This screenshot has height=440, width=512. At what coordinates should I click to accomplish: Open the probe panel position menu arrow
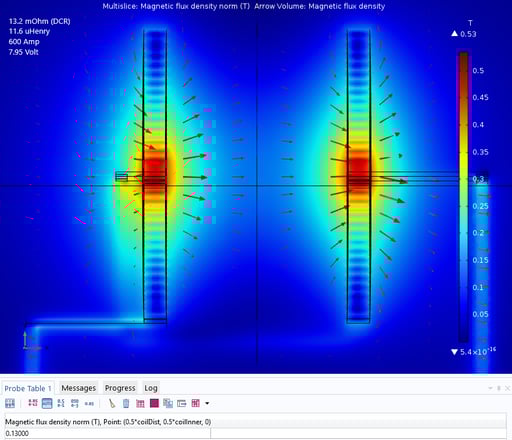coord(490,388)
